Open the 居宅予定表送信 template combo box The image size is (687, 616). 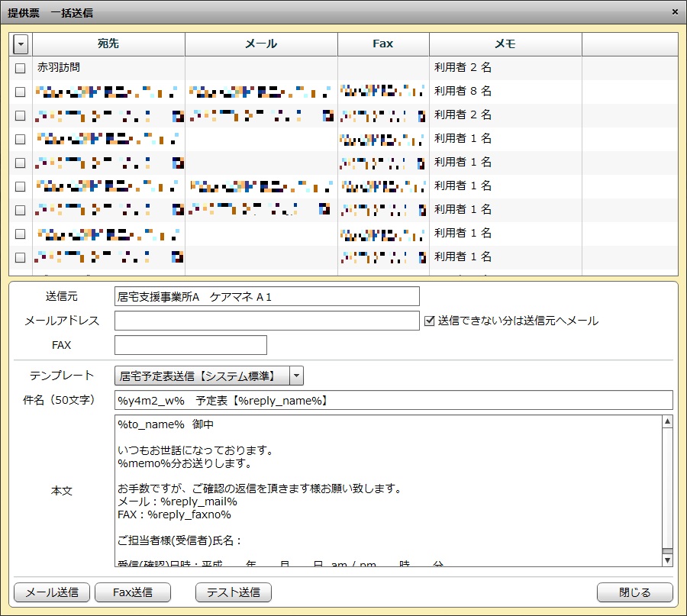tap(201, 376)
